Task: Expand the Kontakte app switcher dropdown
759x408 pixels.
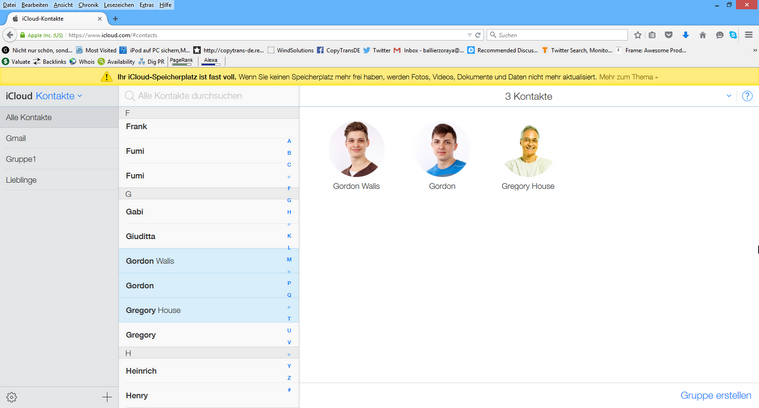Action: [80, 96]
